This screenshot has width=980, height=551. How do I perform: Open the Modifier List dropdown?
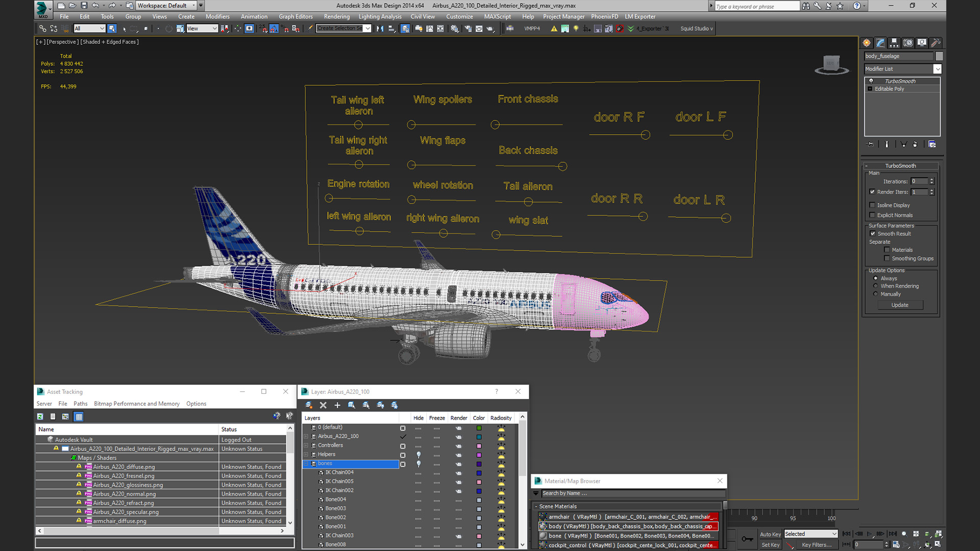[x=937, y=69]
